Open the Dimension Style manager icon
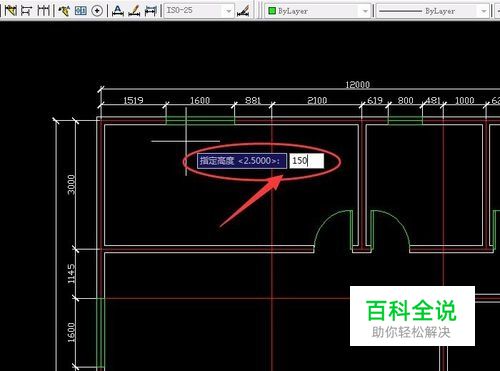This screenshot has height=371, width=500. (x=243, y=11)
